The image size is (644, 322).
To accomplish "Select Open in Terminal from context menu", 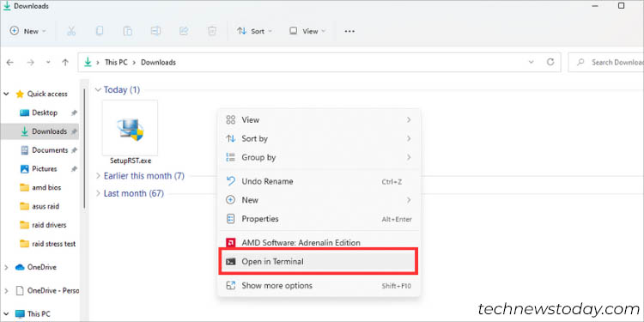I will pyautogui.click(x=319, y=261).
